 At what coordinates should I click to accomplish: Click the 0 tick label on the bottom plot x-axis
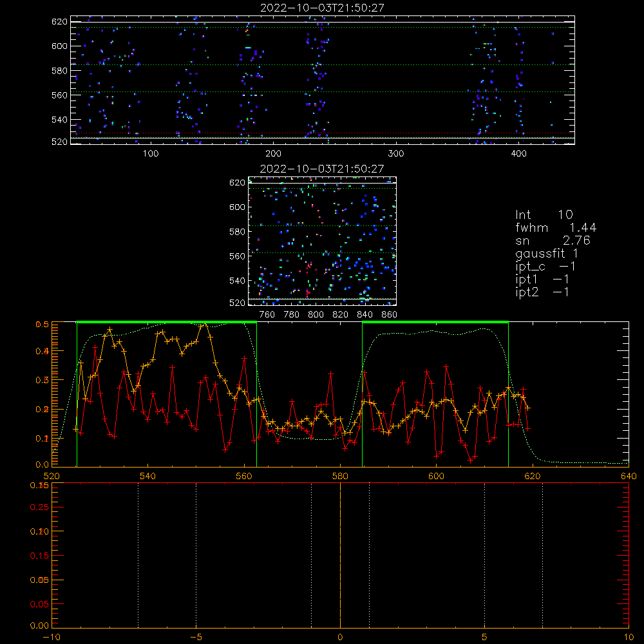[x=340, y=638]
